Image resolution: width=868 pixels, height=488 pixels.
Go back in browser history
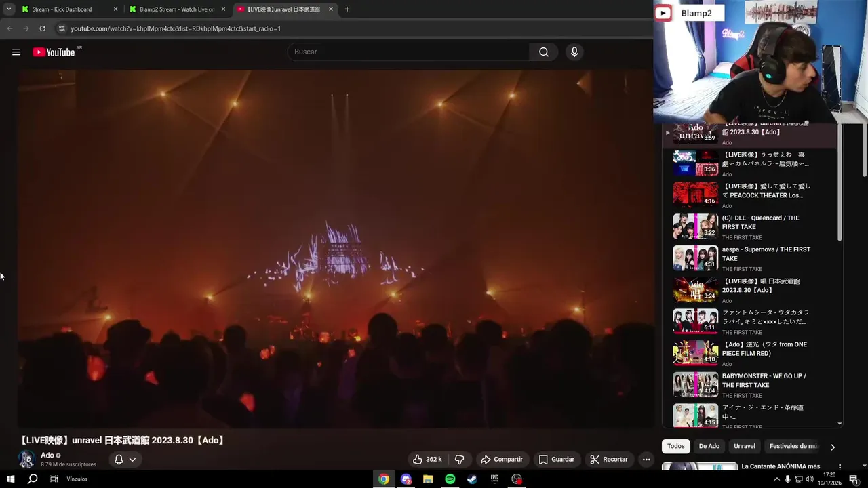(9, 28)
